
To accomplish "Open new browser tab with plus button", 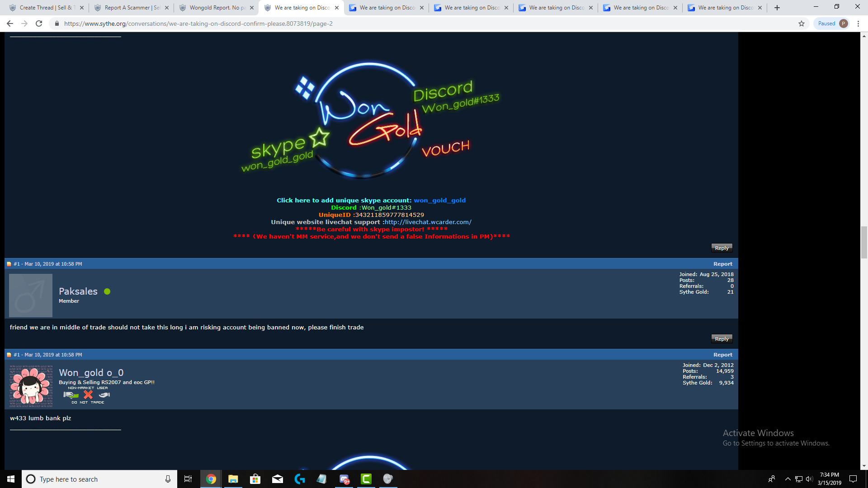I will click(x=777, y=8).
